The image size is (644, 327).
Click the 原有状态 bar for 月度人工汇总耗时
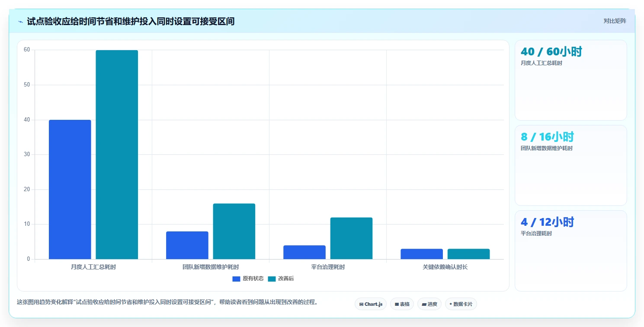70,189
